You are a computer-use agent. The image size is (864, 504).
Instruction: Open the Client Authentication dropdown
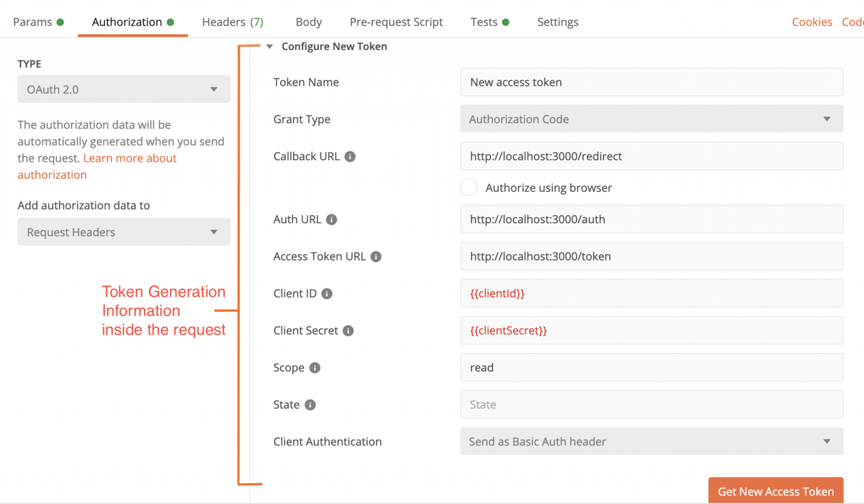(651, 441)
